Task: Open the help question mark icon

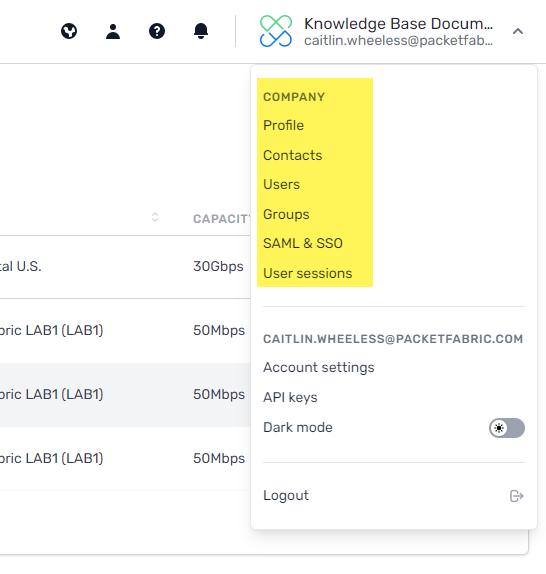Action: click(157, 31)
